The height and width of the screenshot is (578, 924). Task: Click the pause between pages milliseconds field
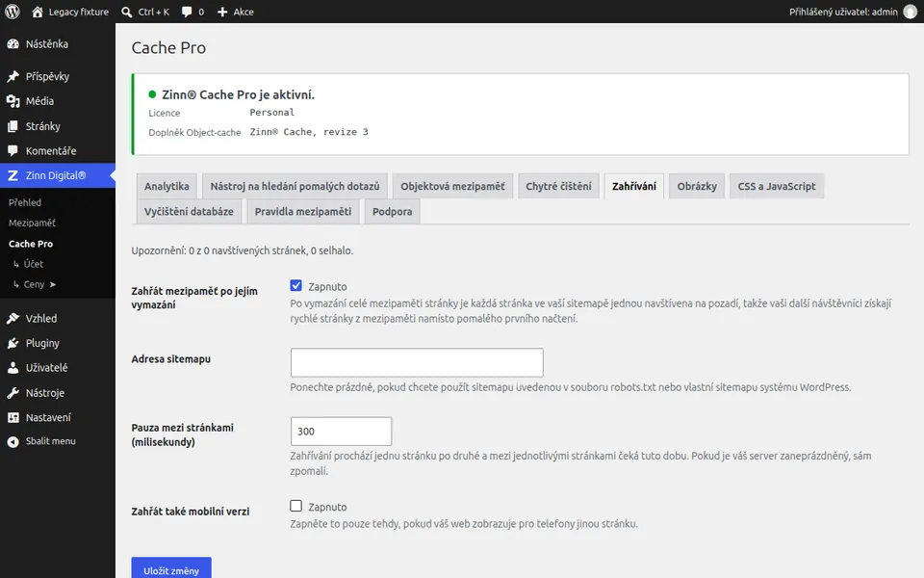pyautogui.click(x=341, y=432)
